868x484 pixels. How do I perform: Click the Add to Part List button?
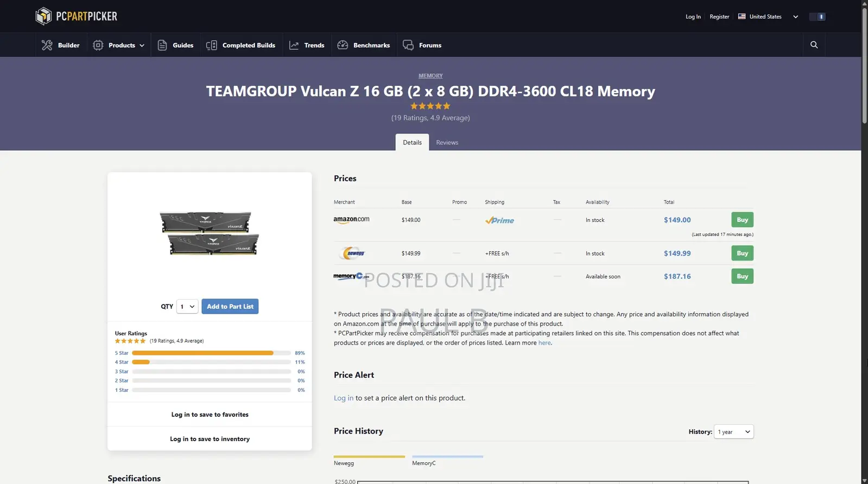(x=230, y=307)
